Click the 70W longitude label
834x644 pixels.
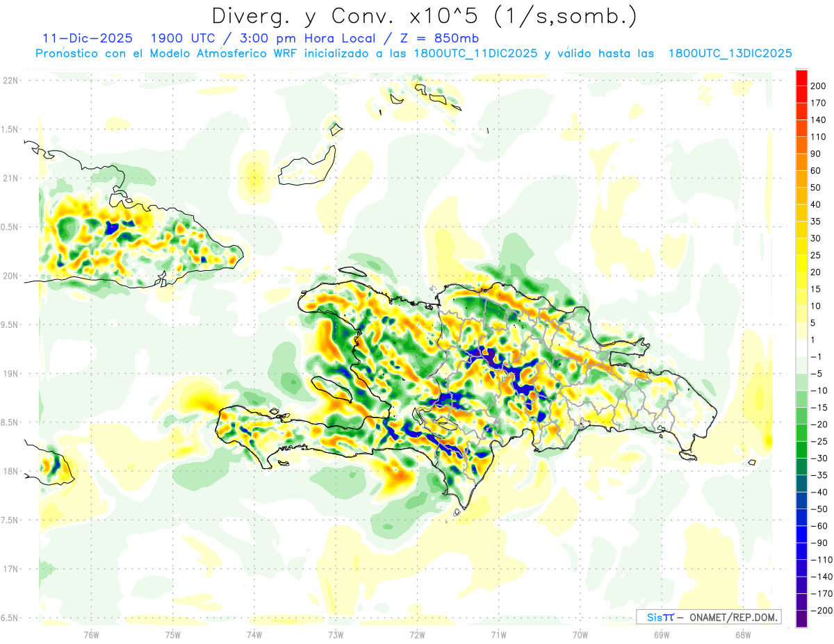(x=580, y=635)
